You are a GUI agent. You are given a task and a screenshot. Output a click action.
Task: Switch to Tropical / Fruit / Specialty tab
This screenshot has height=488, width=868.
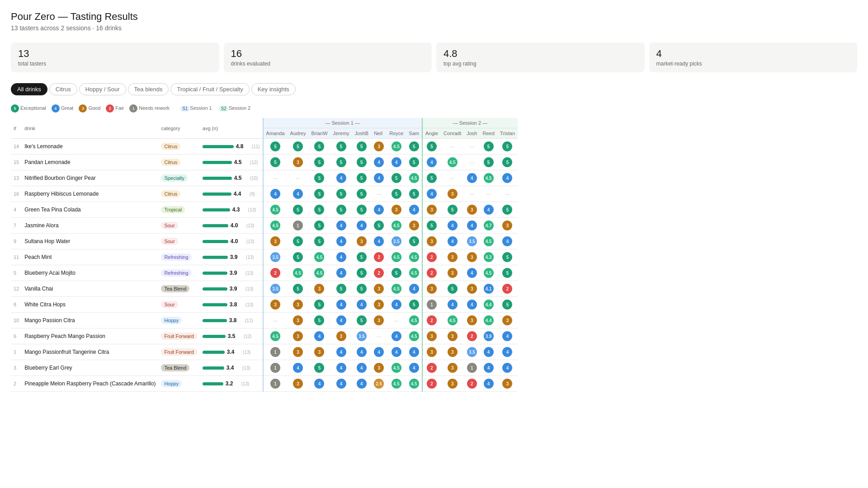point(210,89)
